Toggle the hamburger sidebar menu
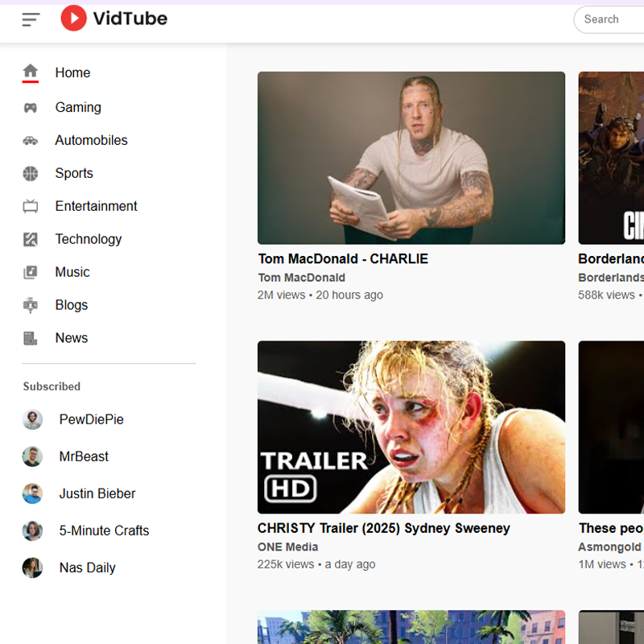644x644 pixels. (x=31, y=19)
